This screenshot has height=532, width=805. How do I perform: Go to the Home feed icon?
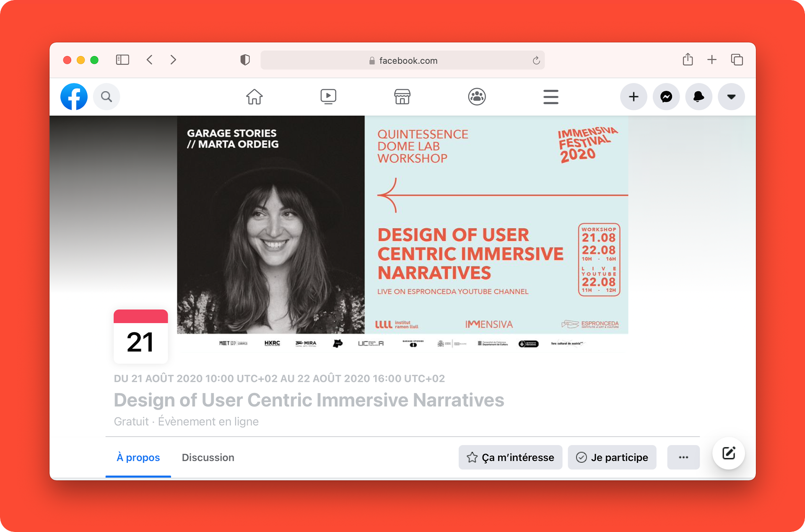tap(254, 97)
